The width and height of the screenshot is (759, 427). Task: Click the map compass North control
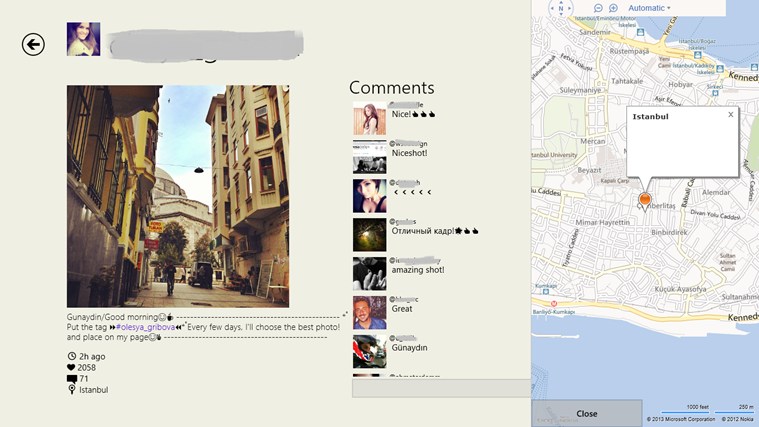[x=561, y=8]
